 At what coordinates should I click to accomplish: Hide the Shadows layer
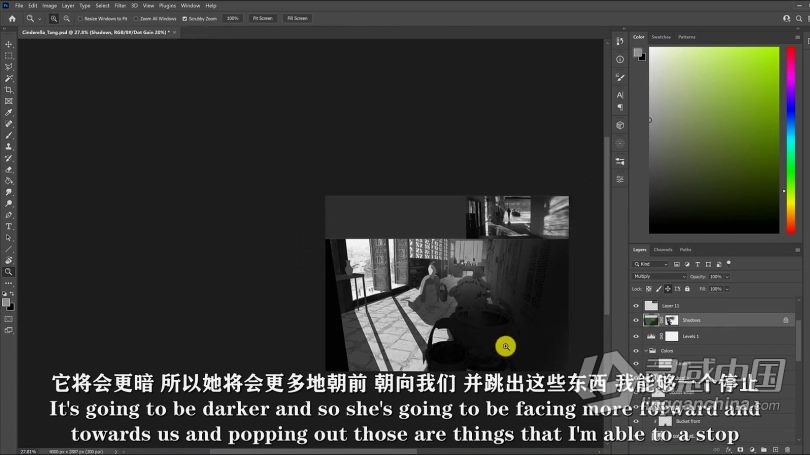[636, 320]
